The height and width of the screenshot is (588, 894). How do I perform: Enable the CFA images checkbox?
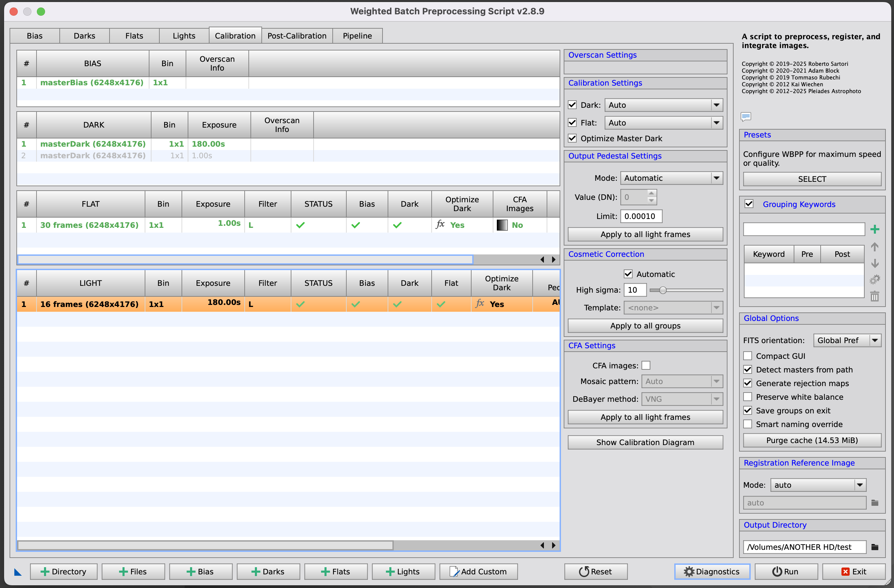coord(646,365)
